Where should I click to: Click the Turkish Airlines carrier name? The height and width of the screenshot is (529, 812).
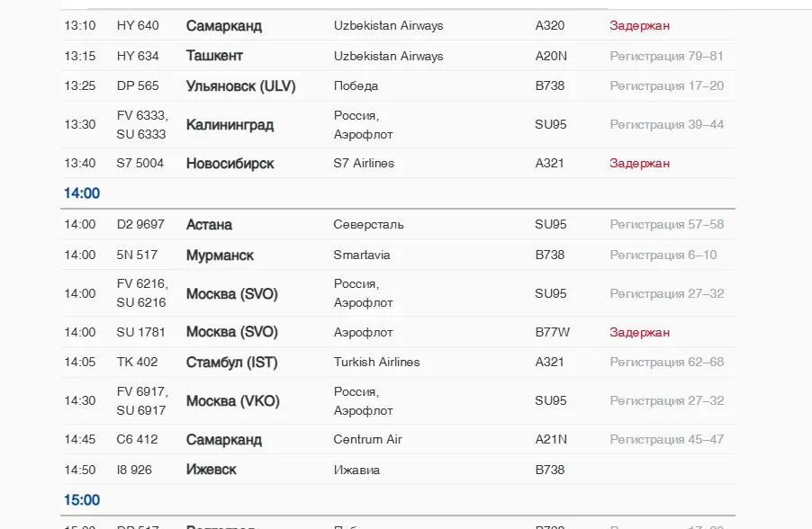point(376,363)
